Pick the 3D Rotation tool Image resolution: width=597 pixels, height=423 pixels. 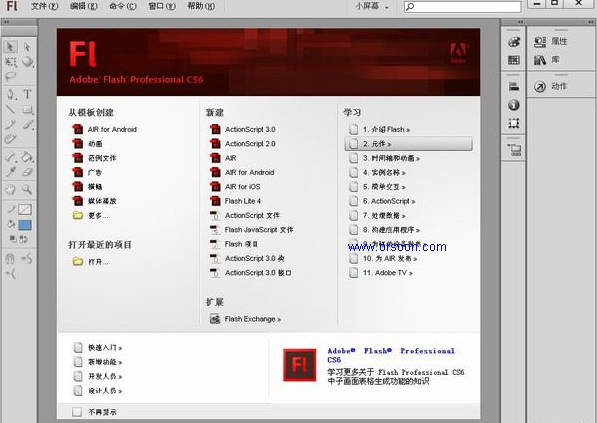27,62
